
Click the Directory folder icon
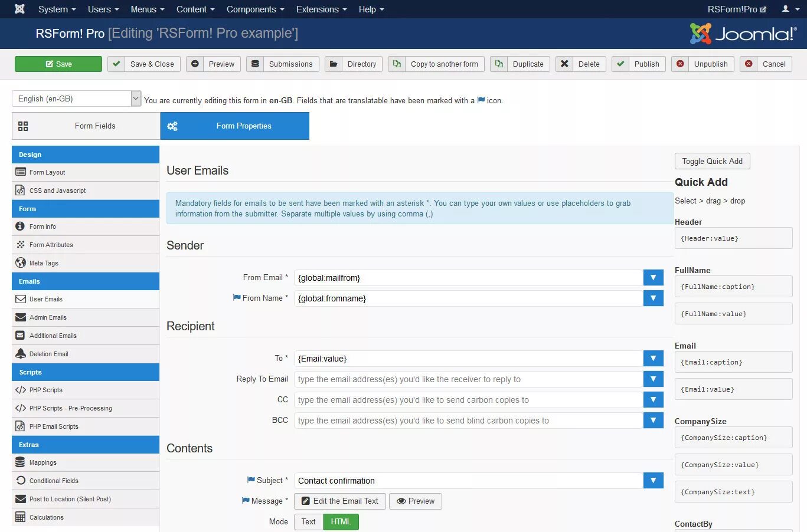(334, 64)
